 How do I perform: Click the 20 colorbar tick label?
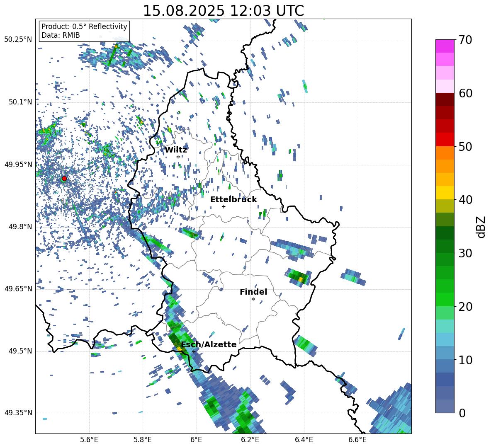(x=465, y=306)
